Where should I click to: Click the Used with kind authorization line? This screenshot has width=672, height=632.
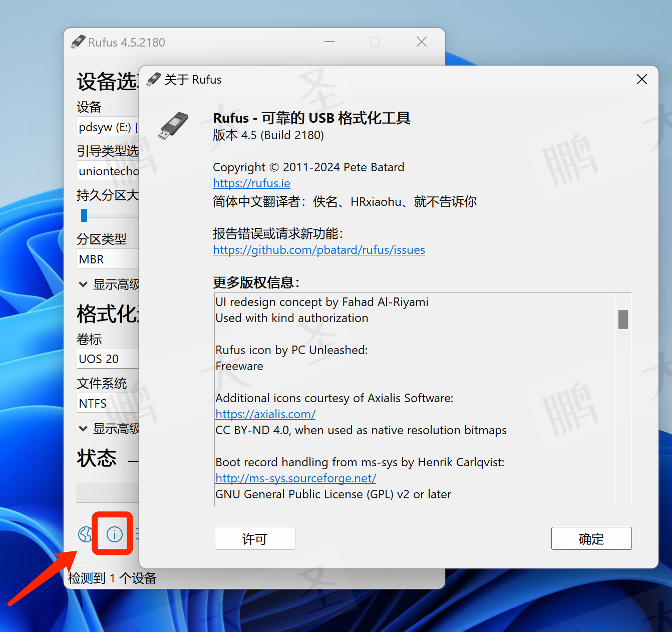click(292, 318)
